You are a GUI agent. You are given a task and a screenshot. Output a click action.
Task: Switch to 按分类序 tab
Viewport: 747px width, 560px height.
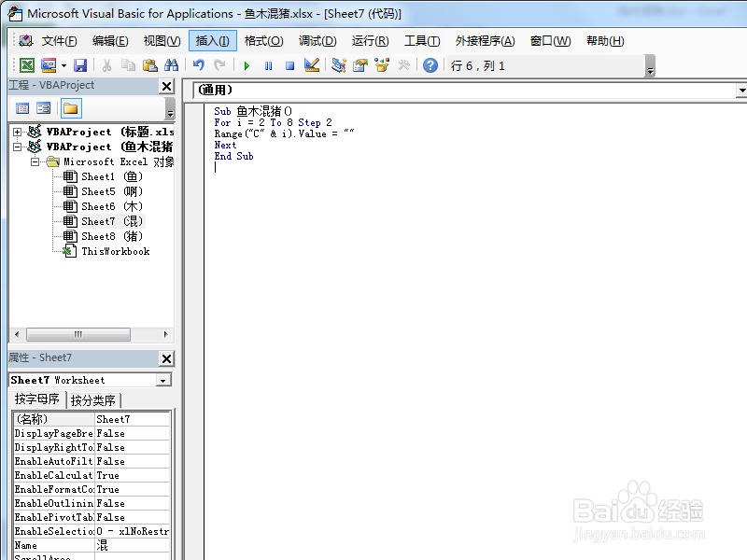tap(93, 400)
